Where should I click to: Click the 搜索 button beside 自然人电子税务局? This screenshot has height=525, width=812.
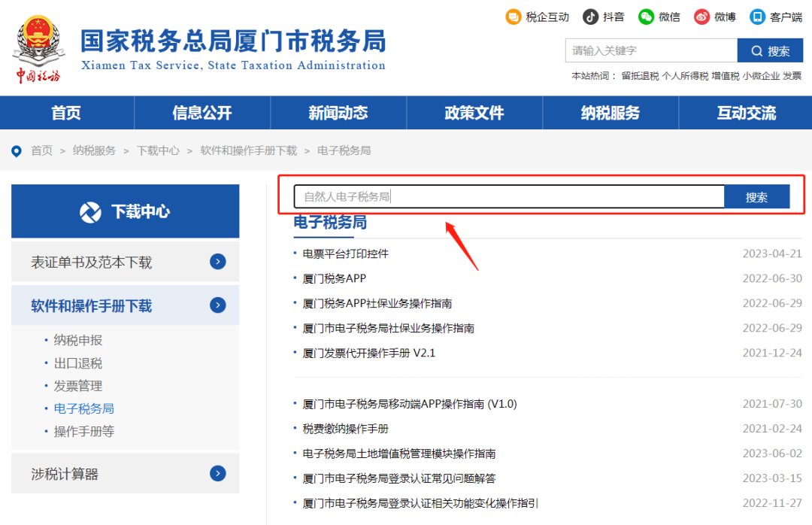(756, 197)
